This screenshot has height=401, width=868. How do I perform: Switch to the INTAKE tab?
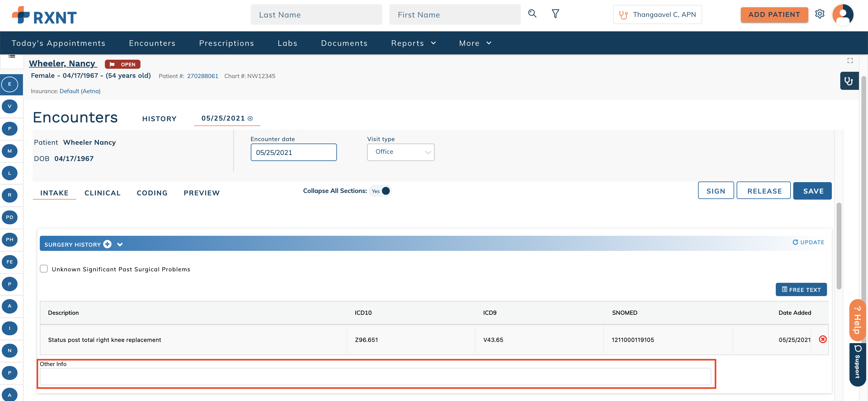pyautogui.click(x=54, y=193)
